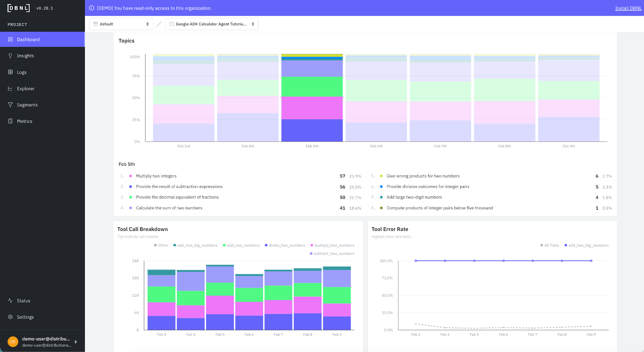Expand the demo-user account menu

click(x=42, y=342)
